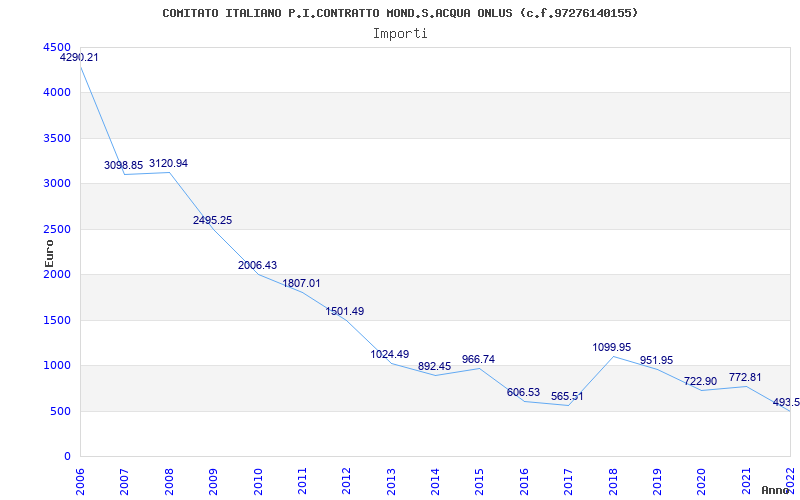
Task: Click the 2013 year axis label
Action: 391,480
